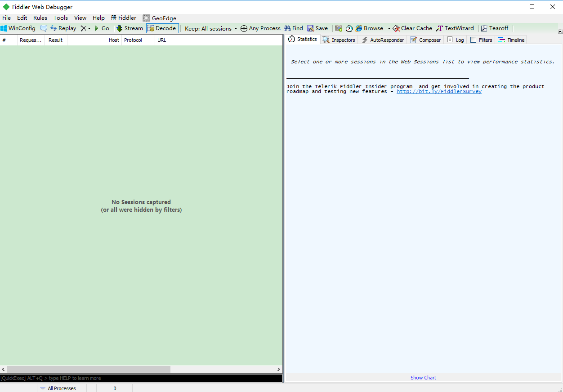Open the bit.ly/FiddlerSurvey link
Viewport: 563px width, 392px height.
[439, 92]
